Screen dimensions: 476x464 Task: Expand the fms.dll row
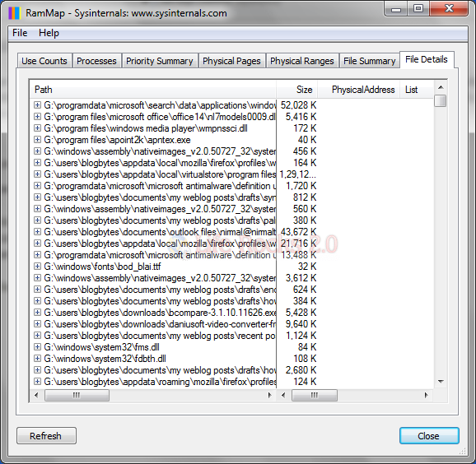coord(37,347)
